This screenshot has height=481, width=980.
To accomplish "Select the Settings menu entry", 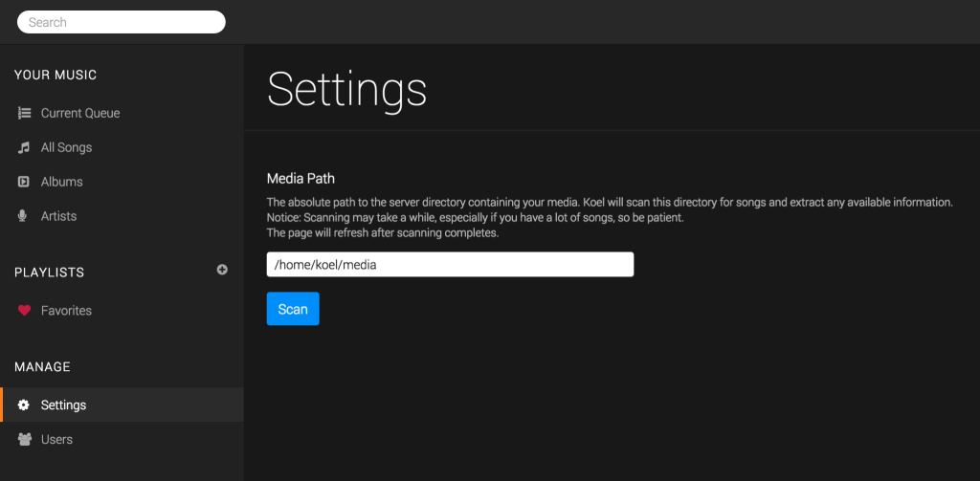I will tap(122, 404).
